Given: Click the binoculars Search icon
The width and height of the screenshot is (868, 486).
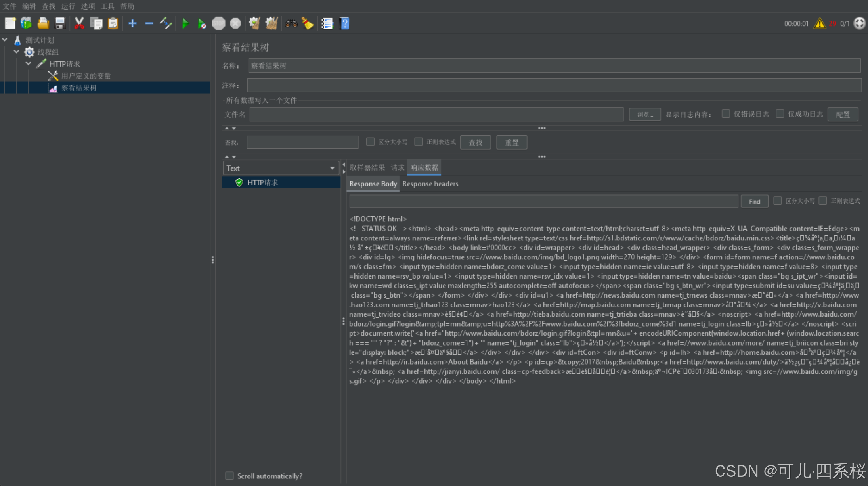Looking at the screenshot, I should coord(291,24).
